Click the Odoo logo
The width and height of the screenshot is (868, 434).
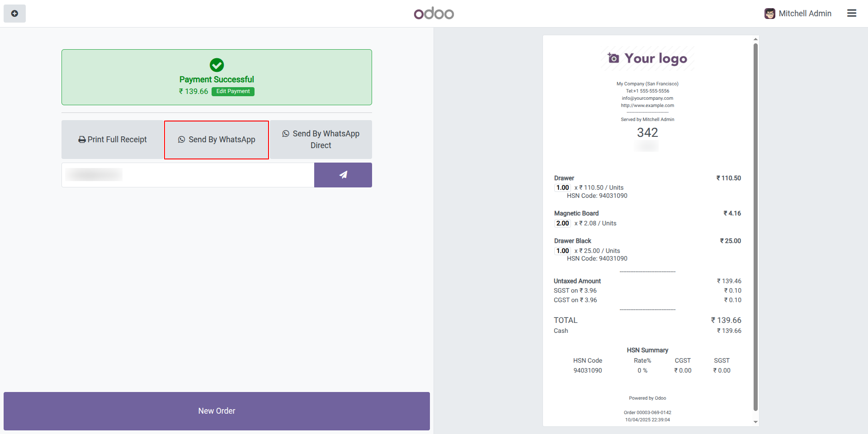[434, 14]
